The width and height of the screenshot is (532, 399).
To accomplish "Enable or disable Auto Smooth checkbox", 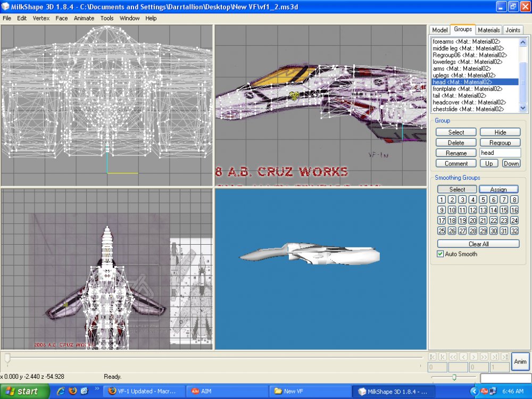I will tap(440, 254).
